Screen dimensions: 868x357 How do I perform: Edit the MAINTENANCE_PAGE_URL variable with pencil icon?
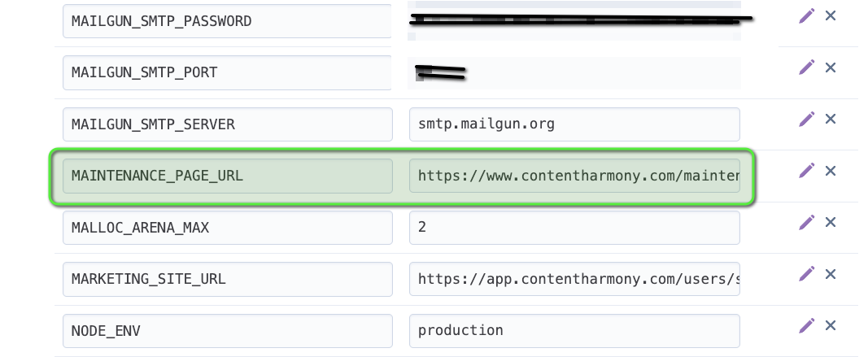806,170
